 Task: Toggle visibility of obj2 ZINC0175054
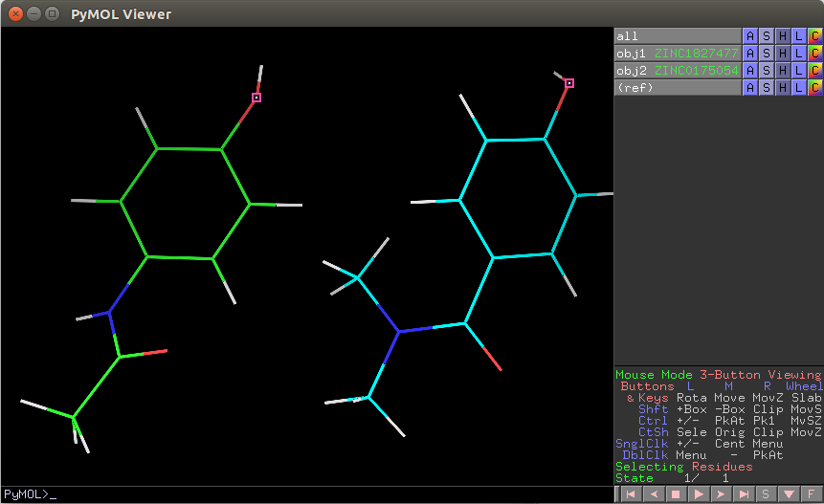(x=678, y=71)
